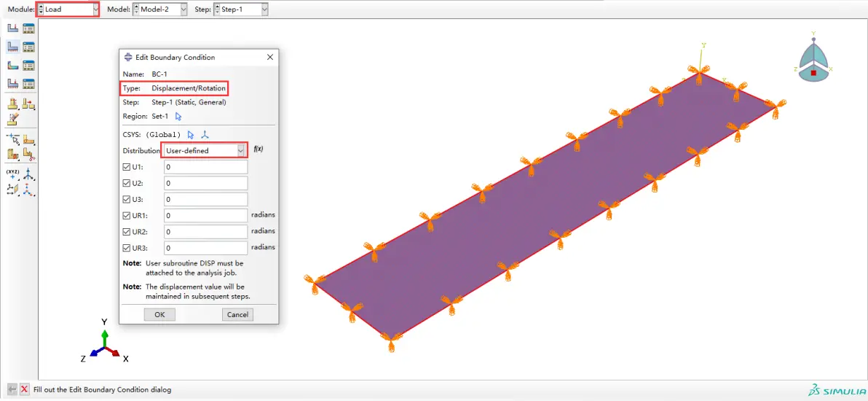Uncheck the U1 checkbox
The image size is (868, 401).
pos(126,167)
